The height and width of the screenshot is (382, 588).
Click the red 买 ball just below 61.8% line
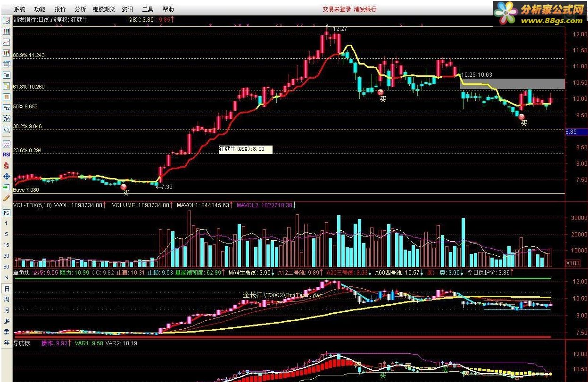[x=381, y=92]
